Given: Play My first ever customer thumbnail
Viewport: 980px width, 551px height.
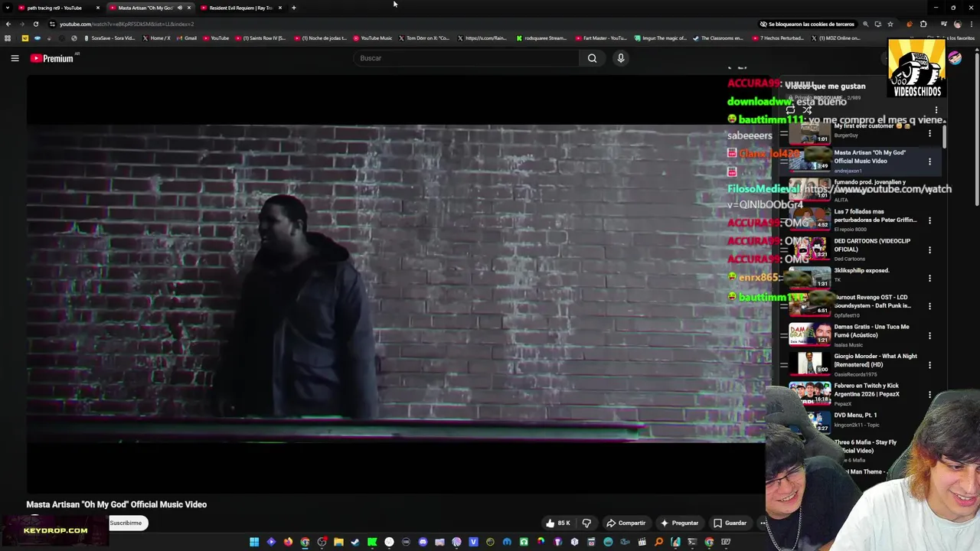Looking at the screenshot, I should point(809,133).
